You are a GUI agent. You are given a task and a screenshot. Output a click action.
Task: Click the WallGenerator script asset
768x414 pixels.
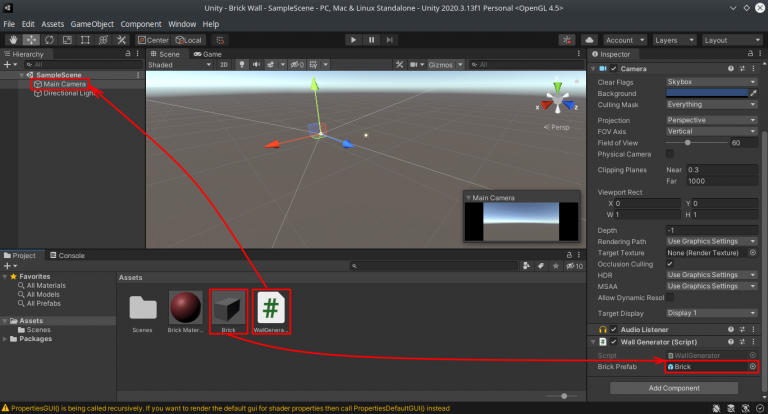272,310
